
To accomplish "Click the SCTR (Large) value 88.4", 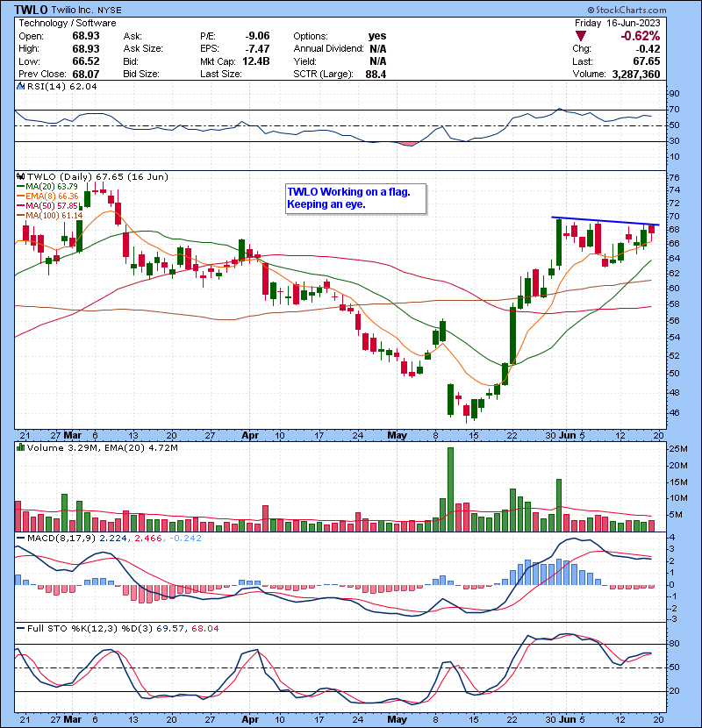I will coord(376,75).
